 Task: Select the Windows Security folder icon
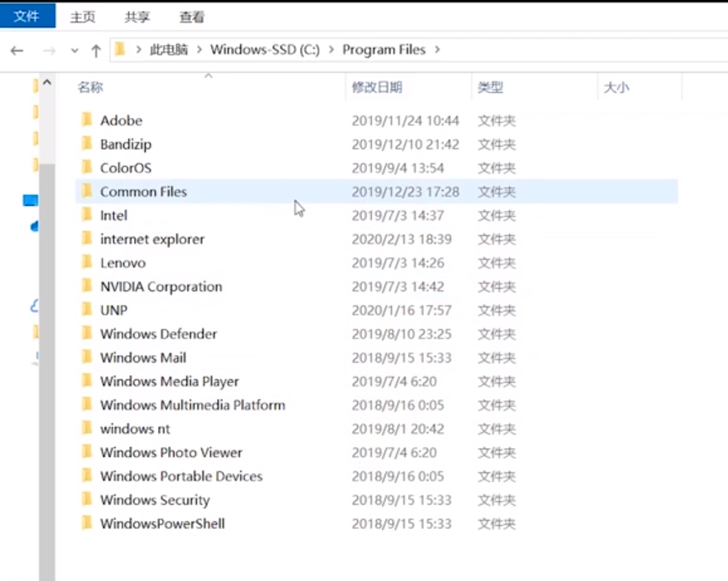click(87, 499)
